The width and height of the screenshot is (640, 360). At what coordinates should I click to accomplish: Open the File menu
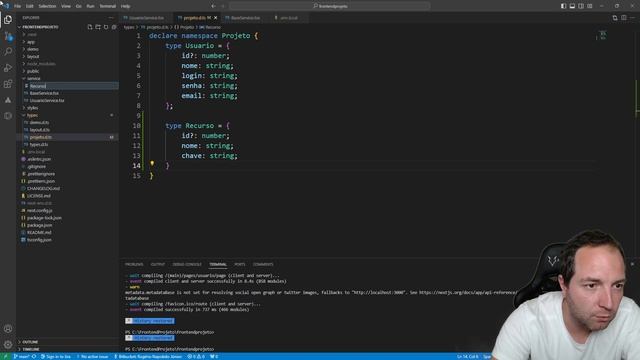pos(17,6)
